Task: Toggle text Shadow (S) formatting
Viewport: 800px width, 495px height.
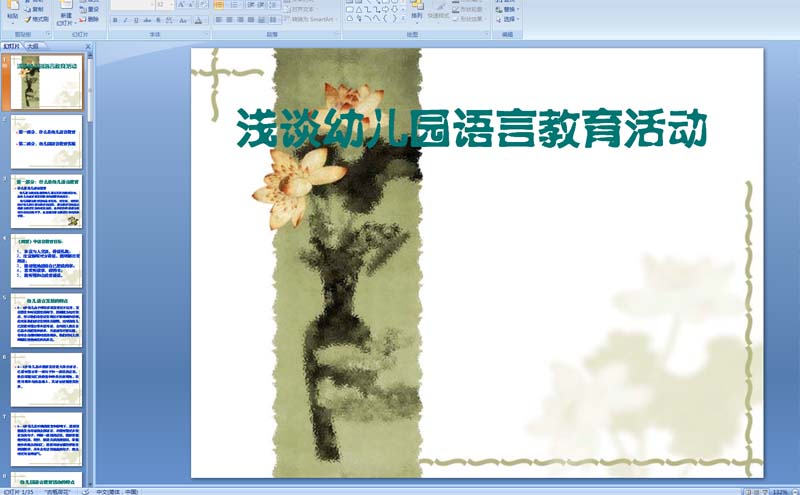Action: (x=158, y=20)
